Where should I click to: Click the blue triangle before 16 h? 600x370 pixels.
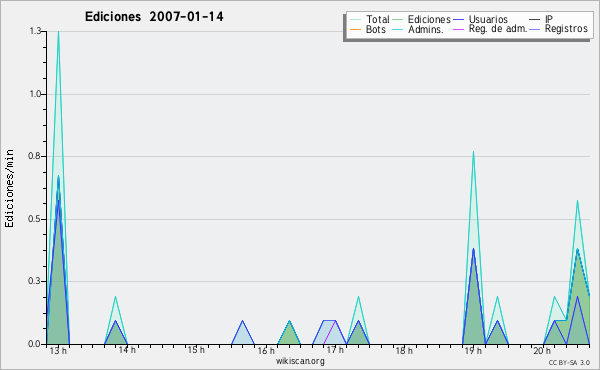[243, 334]
